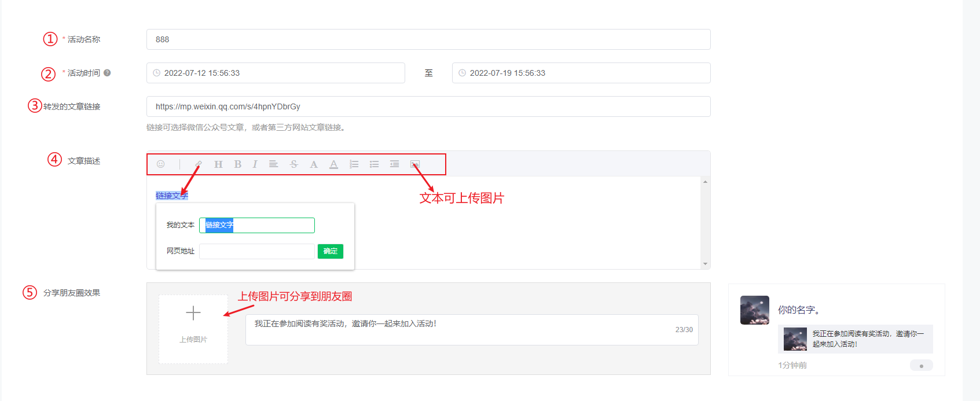Click the hint text 链接可选择微信公众号文章
This screenshot has width=980, height=401.
(x=247, y=127)
